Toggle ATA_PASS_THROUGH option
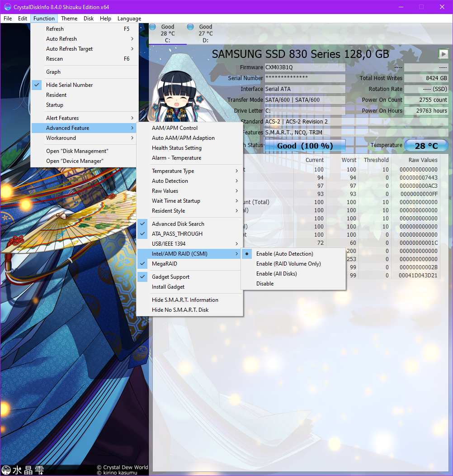This screenshot has width=453, height=476. coord(190,234)
